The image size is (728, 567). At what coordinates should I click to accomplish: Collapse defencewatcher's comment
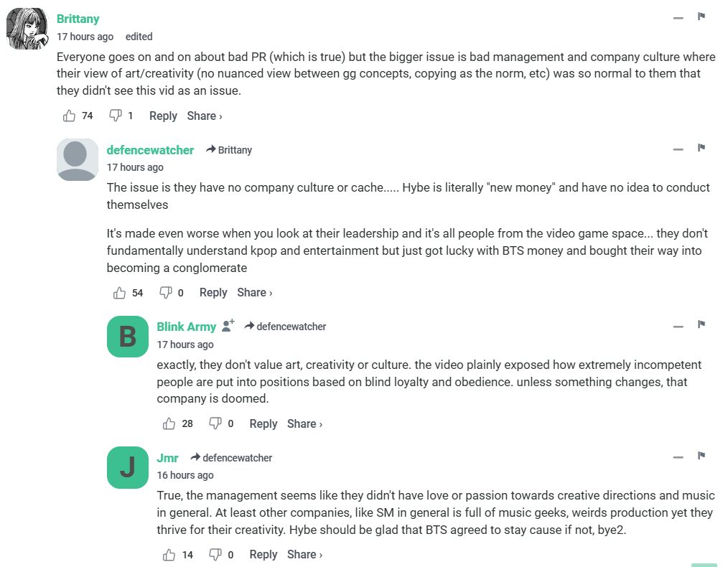pyautogui.click(x=678, y=149)
